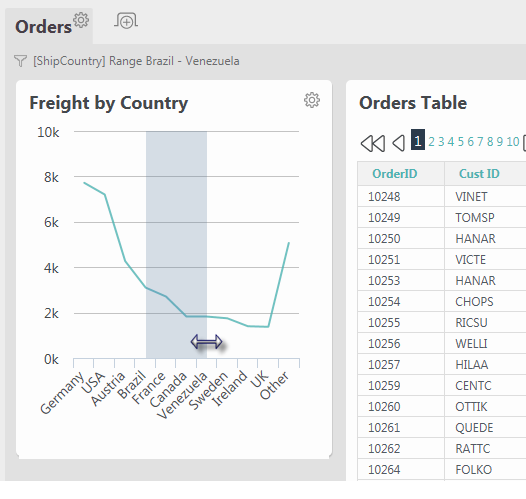Select the Orders tab
The height and width of the screenshot is (499, 526).
point(43,27)
